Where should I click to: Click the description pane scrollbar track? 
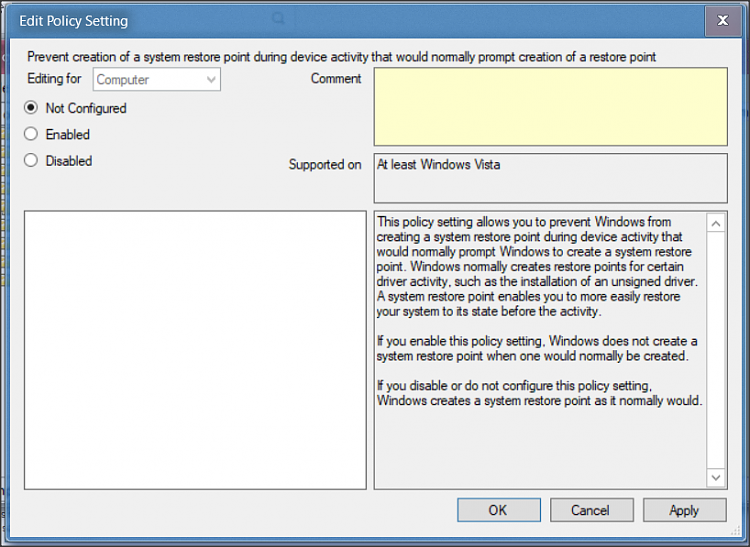[716, 350]
